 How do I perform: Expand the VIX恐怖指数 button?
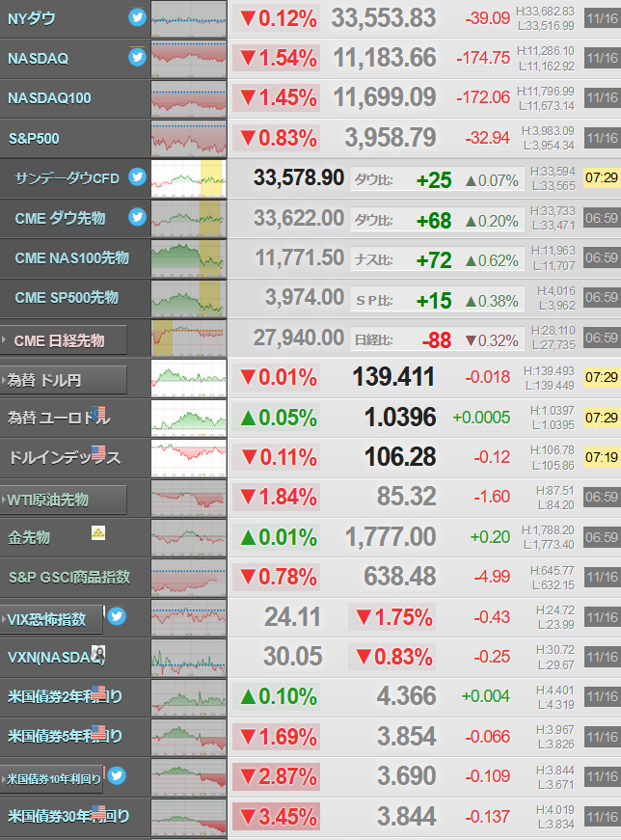pyautogui.click(x=51, y=620)
